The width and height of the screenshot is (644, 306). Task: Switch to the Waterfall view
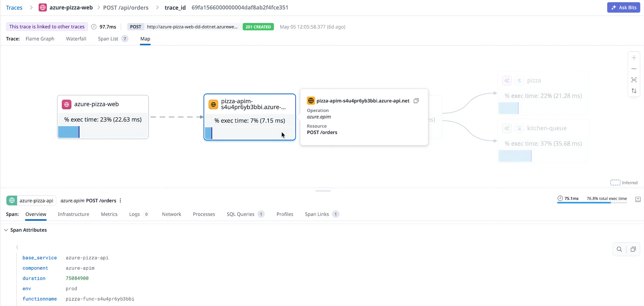coord(76,39)
